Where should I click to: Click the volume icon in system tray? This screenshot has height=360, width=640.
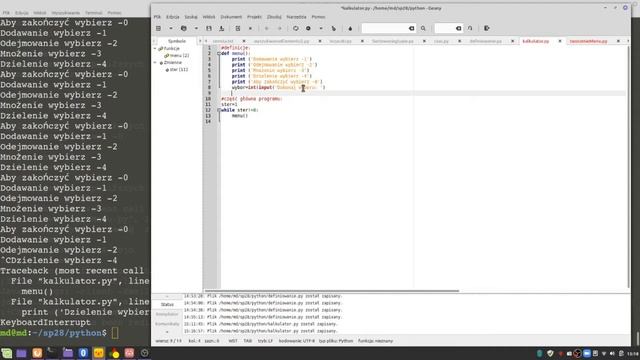[x=612, y=353]
